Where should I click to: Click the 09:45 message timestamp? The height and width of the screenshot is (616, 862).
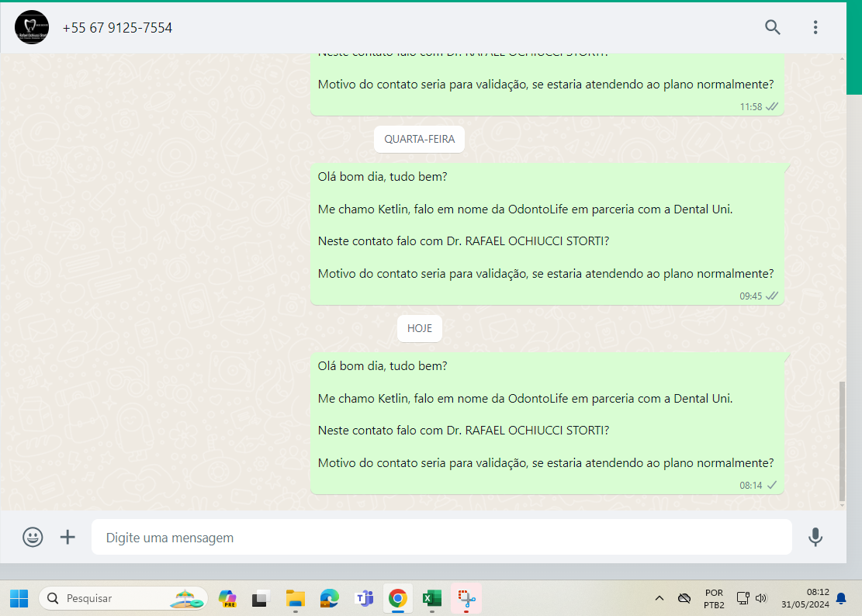click(750, 296)
